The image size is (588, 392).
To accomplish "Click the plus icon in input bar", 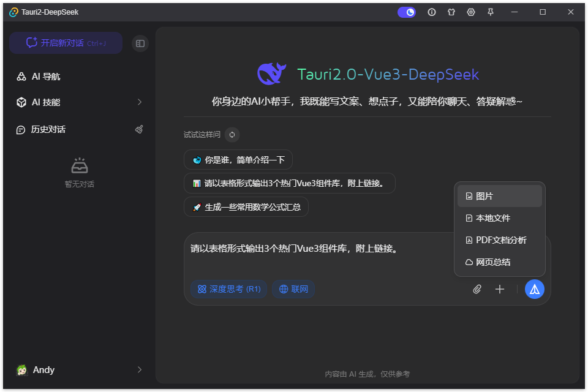I will 500,289.
